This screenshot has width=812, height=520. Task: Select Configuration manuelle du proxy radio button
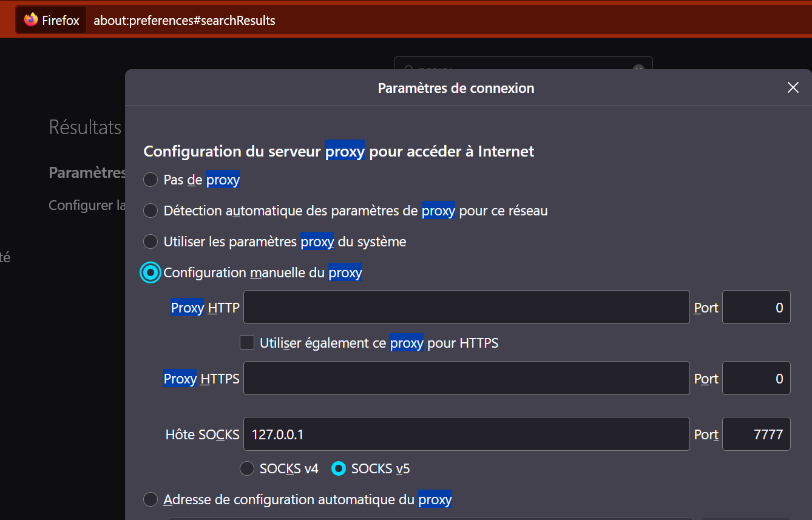[151, 273]
